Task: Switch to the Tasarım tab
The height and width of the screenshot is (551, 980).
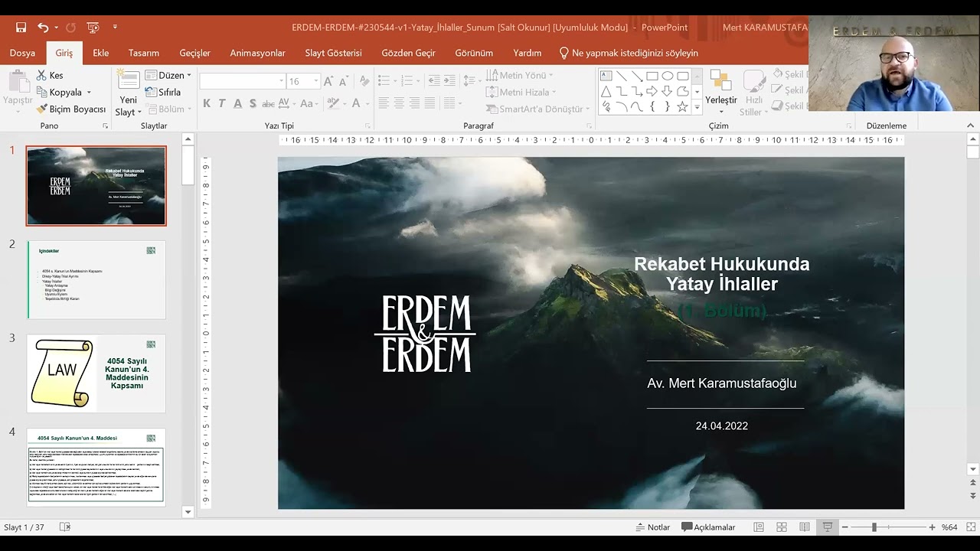Action: pos(144,53)
